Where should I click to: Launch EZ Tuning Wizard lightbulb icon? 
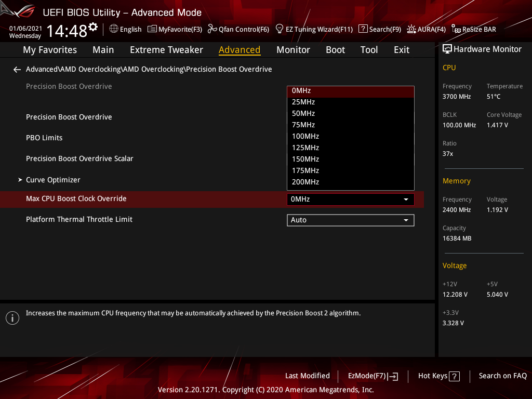[279, 29]
